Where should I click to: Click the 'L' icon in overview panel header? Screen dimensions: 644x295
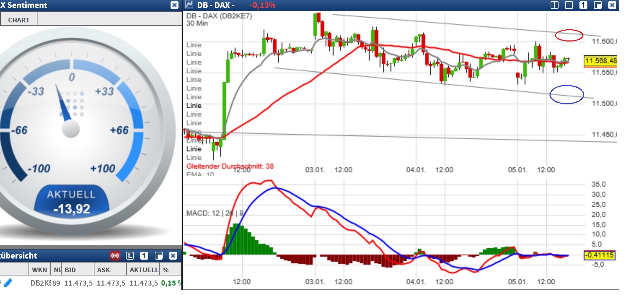130,256
